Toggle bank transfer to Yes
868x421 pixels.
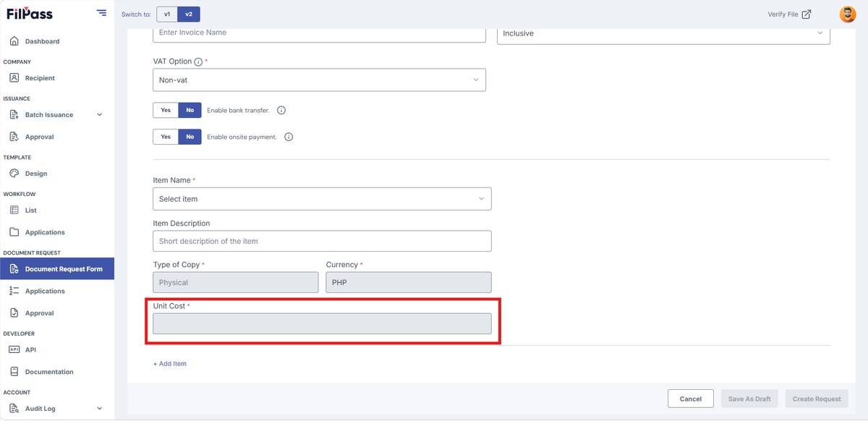[x=166, y=110]
